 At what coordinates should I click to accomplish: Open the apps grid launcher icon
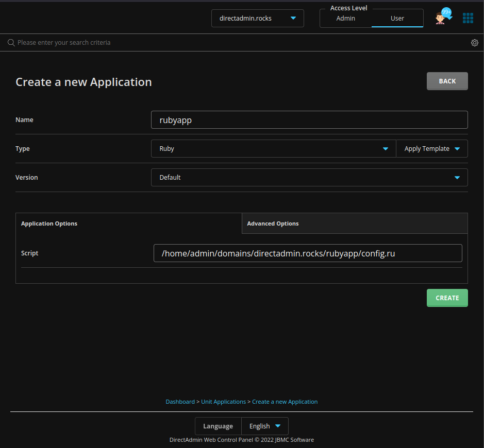(468, 18)
